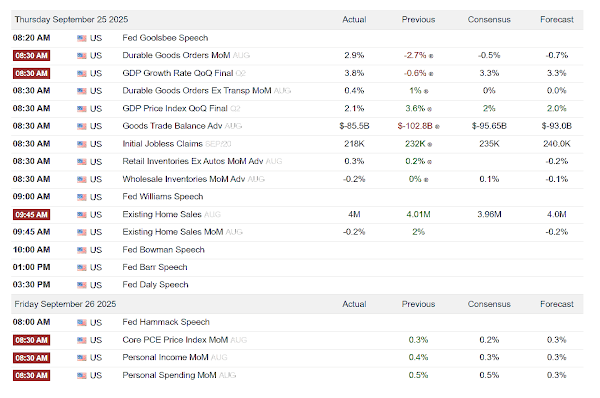
Task: Click the red 09:45 AM badge for Existing Home Sales
Action: pos(31,215)
